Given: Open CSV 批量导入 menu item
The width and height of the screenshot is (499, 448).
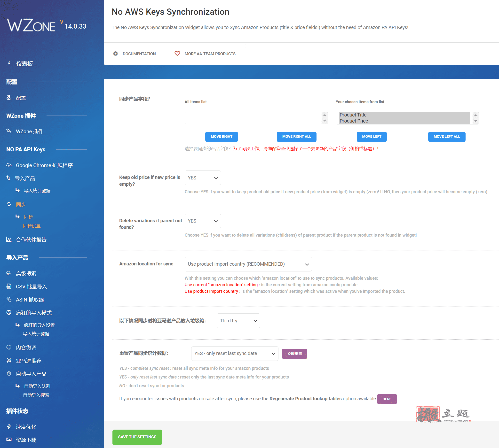Looking at the screenshot, I should point(31,286).
